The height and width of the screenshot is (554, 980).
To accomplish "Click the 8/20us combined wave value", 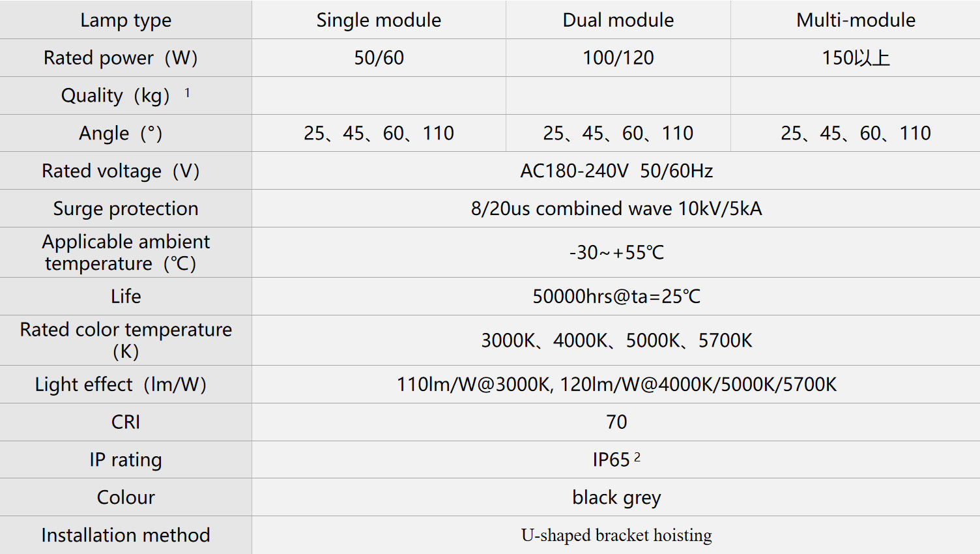I will coord(616,209).
